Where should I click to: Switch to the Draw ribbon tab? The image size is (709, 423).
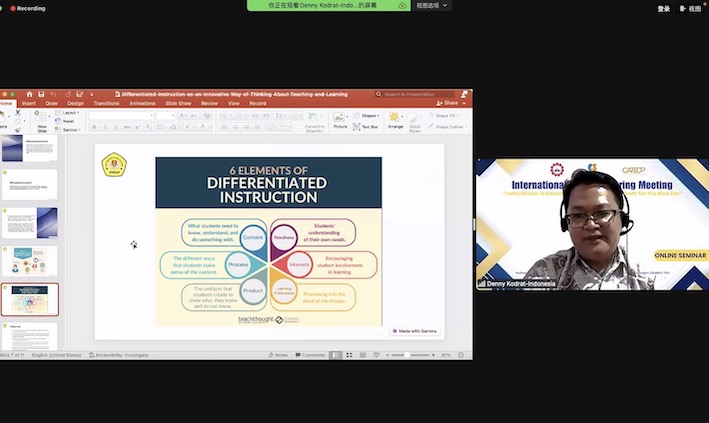[x=52, y=103]
